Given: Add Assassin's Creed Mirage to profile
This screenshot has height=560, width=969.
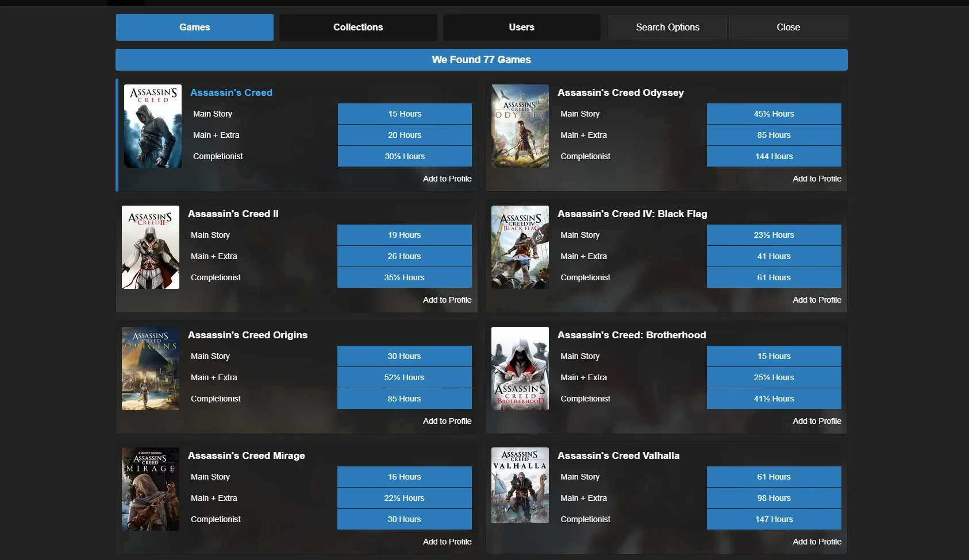Looking at the screenshot, I should click(447, 542).
